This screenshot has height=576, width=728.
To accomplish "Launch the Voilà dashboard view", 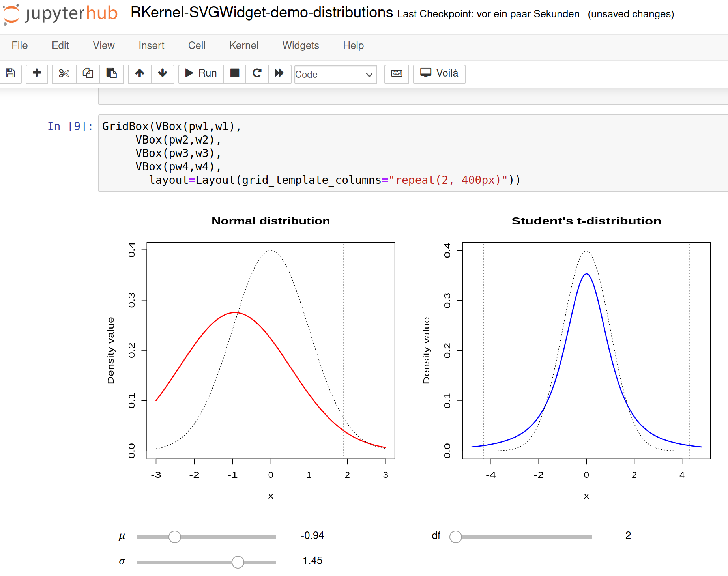I will pyautogui.click(x=439, y=74).
